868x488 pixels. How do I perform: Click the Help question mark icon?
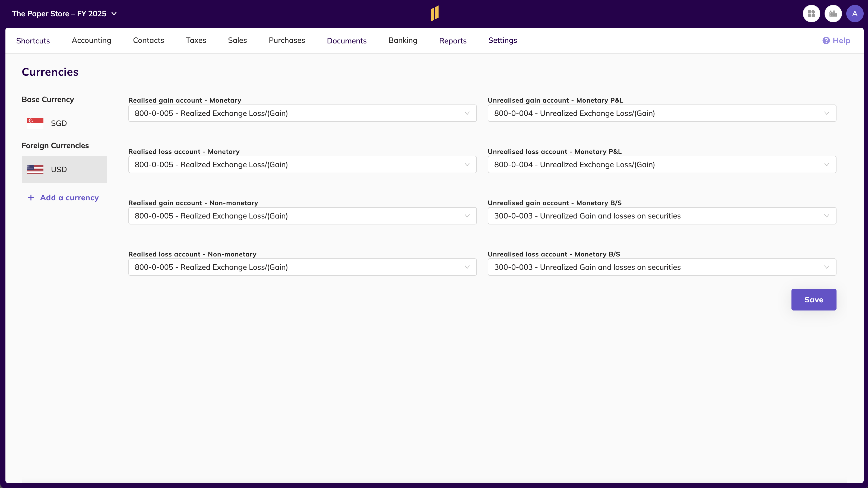coord(826,40)
